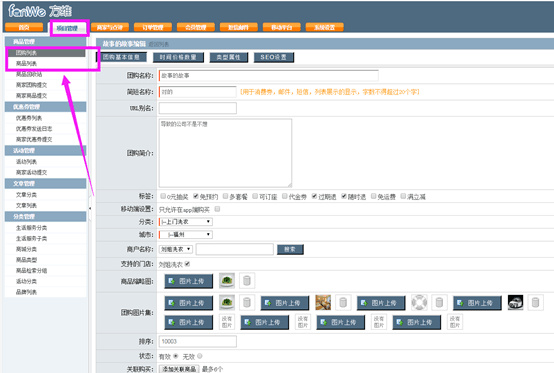Viewport: 554px width, 373px height.
Task: Open the 商户名称 dropdown showing 刘姐洗衣
Action: (176, 249)
